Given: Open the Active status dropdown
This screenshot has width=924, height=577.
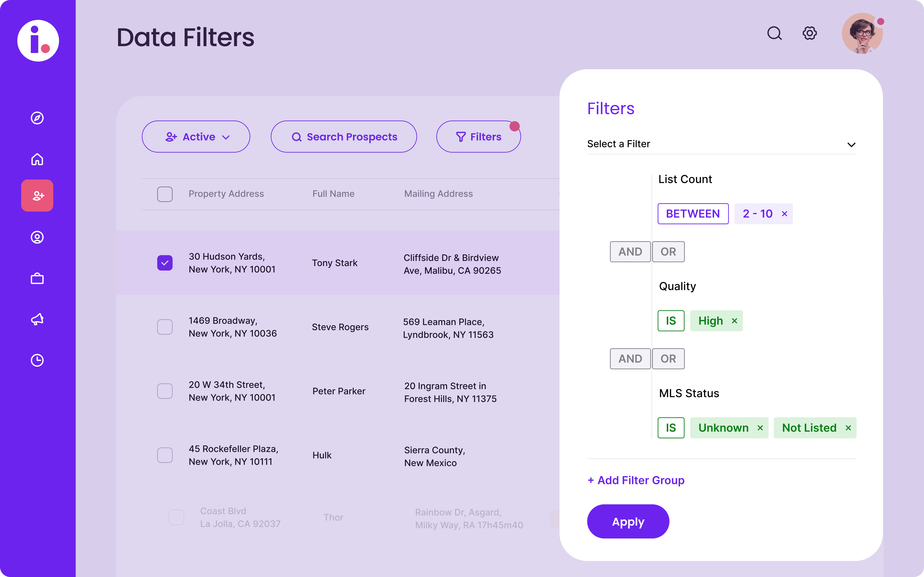Looking at the screenshot, I should 196,137.
